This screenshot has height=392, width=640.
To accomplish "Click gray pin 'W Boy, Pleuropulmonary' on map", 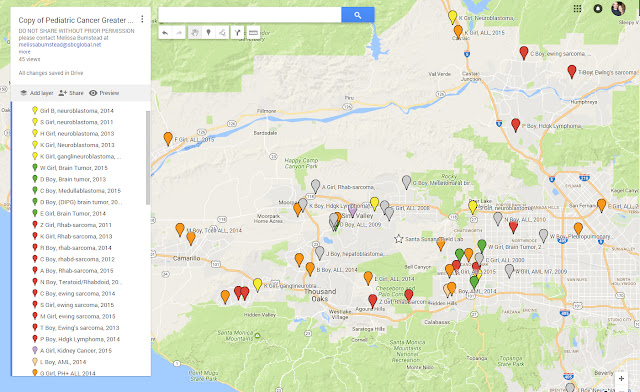I will tap(543, 235).
